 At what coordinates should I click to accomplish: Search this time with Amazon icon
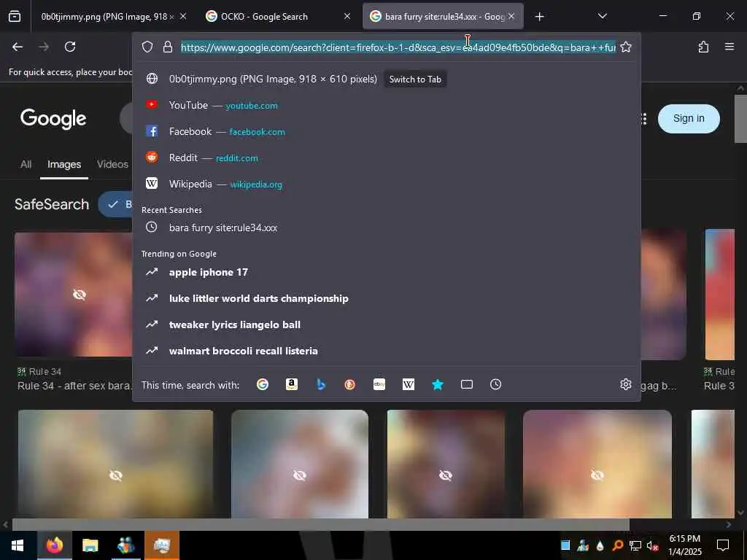[x=292, y=384]
